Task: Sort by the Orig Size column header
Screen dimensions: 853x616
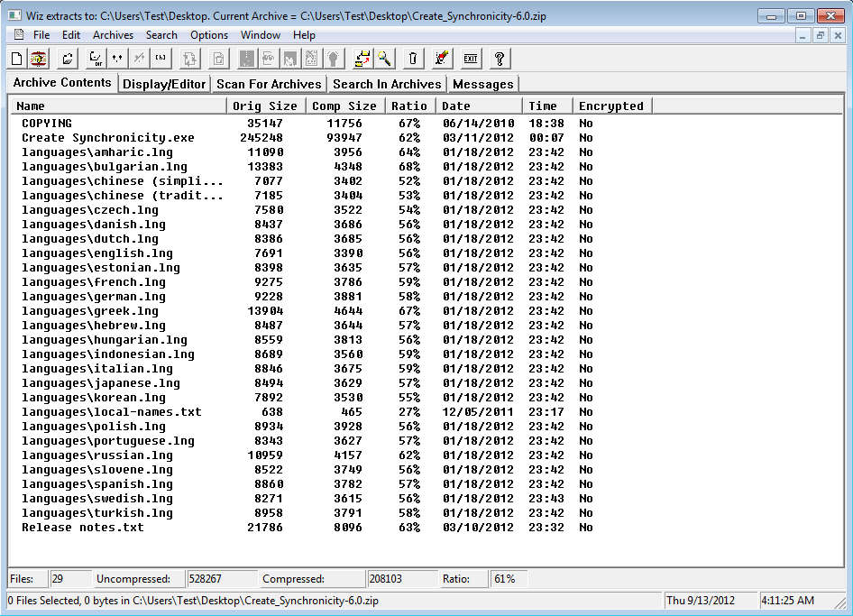Action: 266,106
